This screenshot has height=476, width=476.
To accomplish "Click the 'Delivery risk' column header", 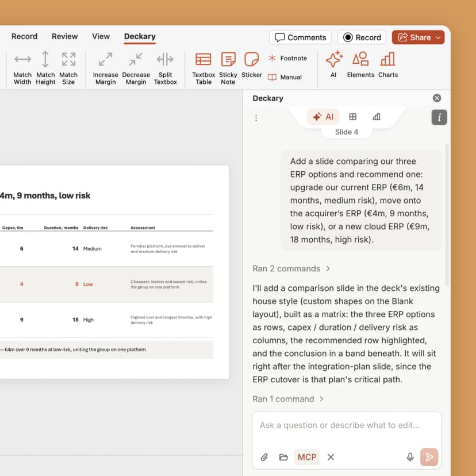I will click(x=95, y=228).
